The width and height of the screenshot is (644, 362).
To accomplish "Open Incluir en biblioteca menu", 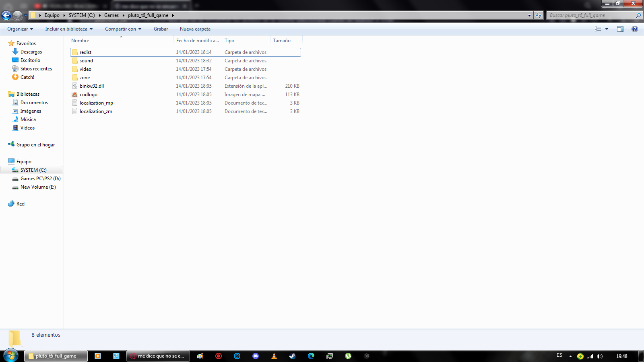I will pos(69,29).
